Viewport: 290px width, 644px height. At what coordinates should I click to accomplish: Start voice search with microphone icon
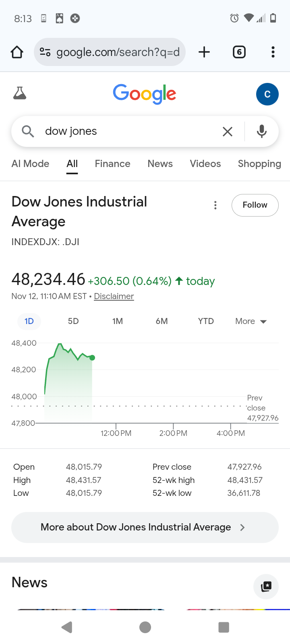(262, 131)
